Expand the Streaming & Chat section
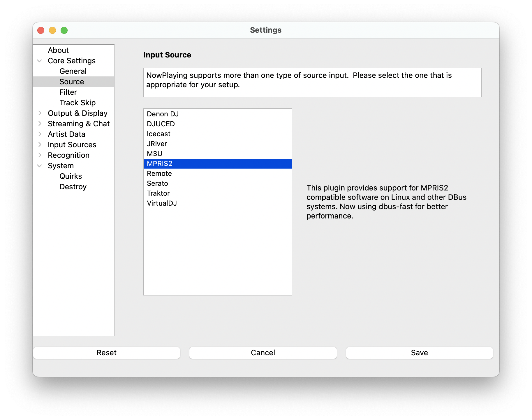This screenshot has height=420, width=532. point(40,124)
